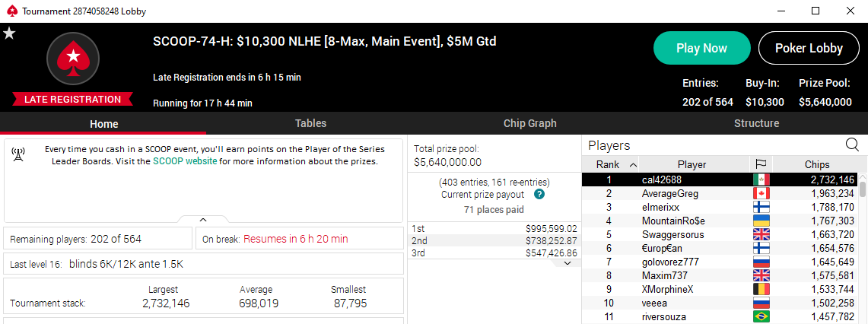The height and width of the screenshot is (324, 868).
Task: Collapse the announcement panel chevron
Action: coord(202,220)
